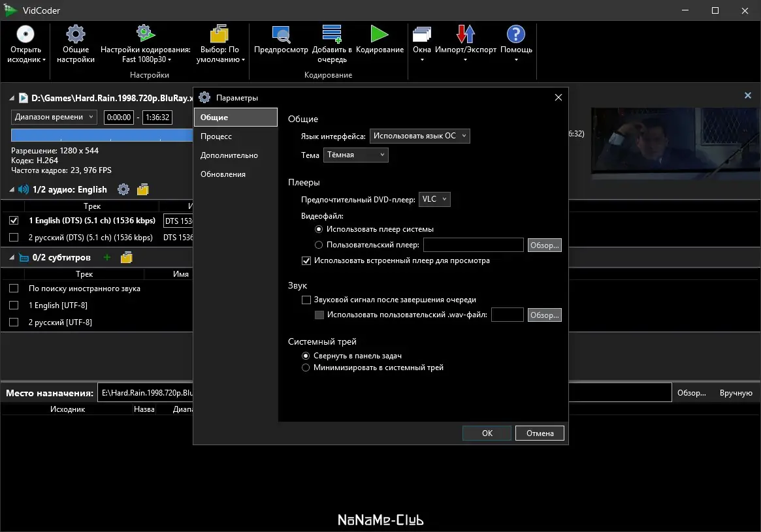
Task: Select 'Пользовательский плеер' radio button
Action: pos(319,245)
